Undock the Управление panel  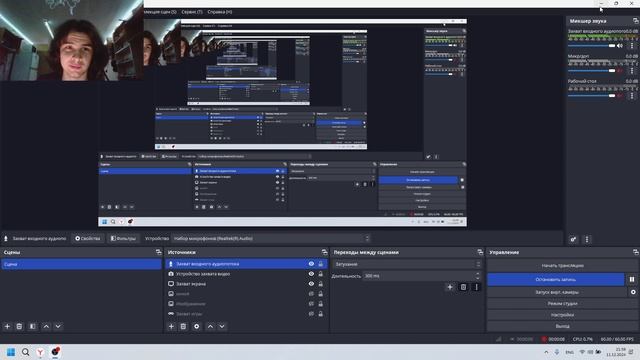pyautogui.click(x=636, y=252)
